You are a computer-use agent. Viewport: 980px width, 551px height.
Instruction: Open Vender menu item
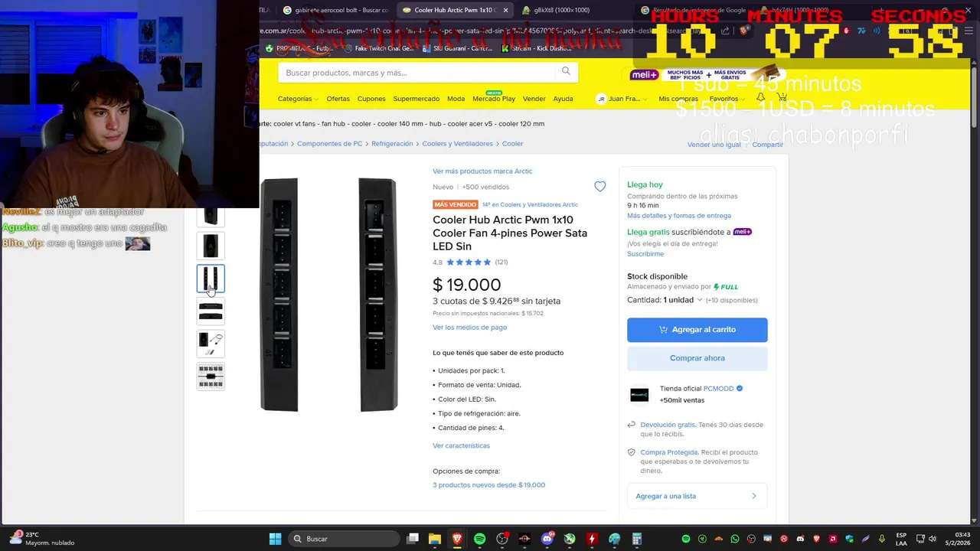[534, 99]
